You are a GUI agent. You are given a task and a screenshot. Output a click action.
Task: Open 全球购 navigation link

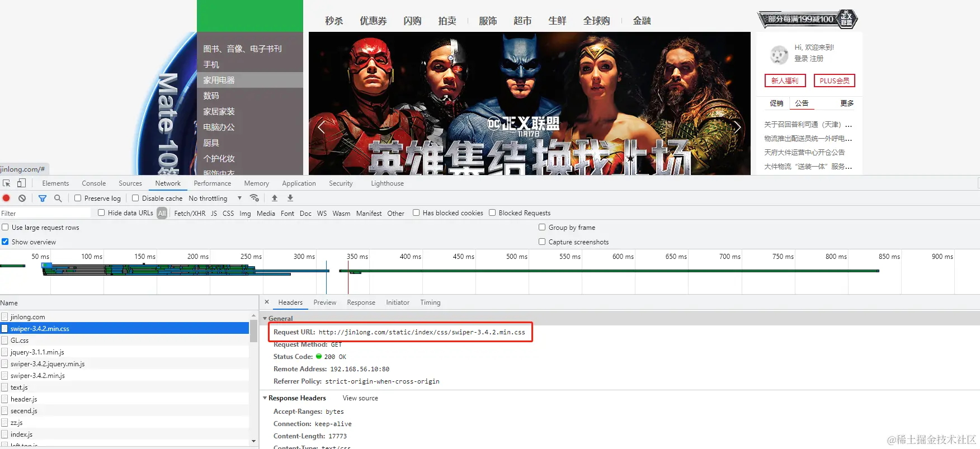tap(596, 21)
